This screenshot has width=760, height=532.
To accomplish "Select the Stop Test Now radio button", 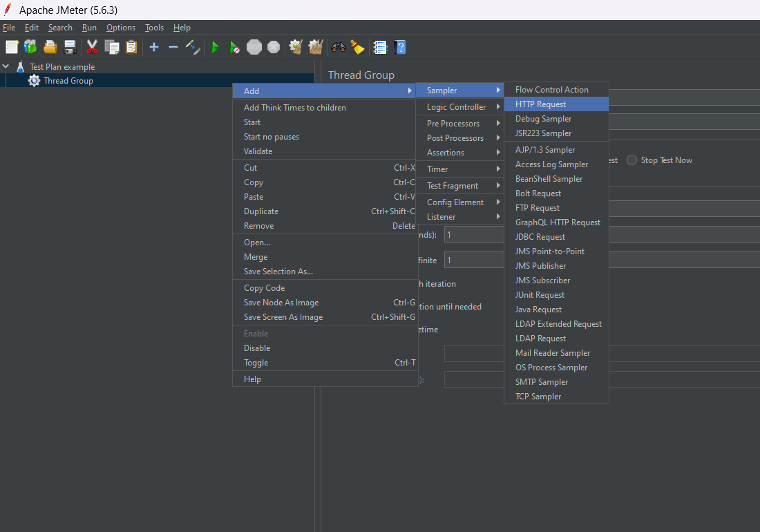I will (631, 160).
